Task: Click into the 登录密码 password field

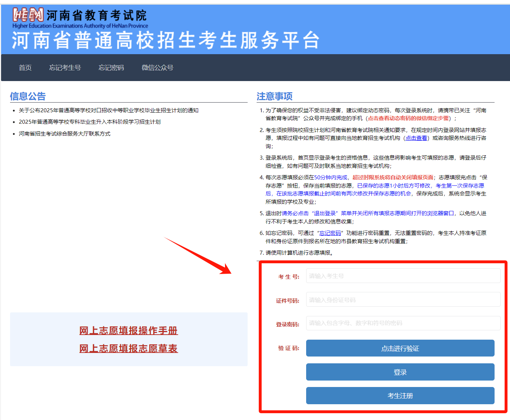Action: tap(403, 323)
